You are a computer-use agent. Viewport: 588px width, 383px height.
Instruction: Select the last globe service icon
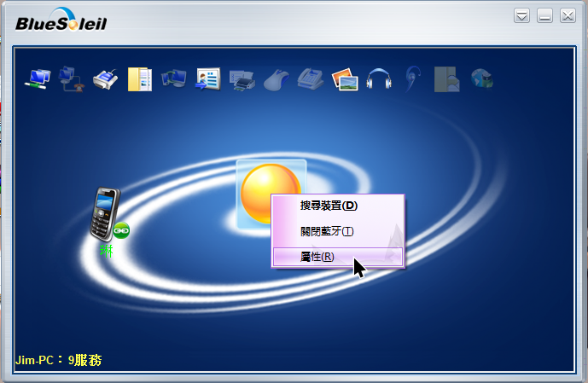click(x=481, y=79)
